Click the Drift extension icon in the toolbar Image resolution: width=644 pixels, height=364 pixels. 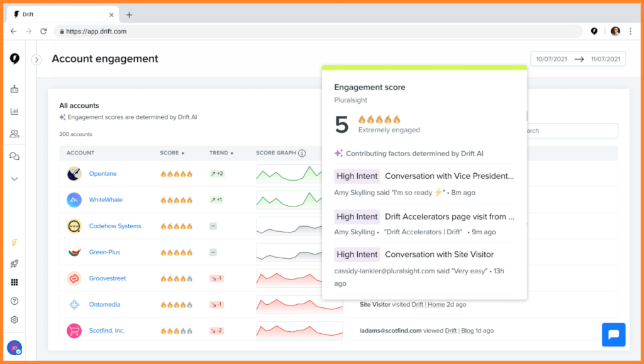pos(594,31)
